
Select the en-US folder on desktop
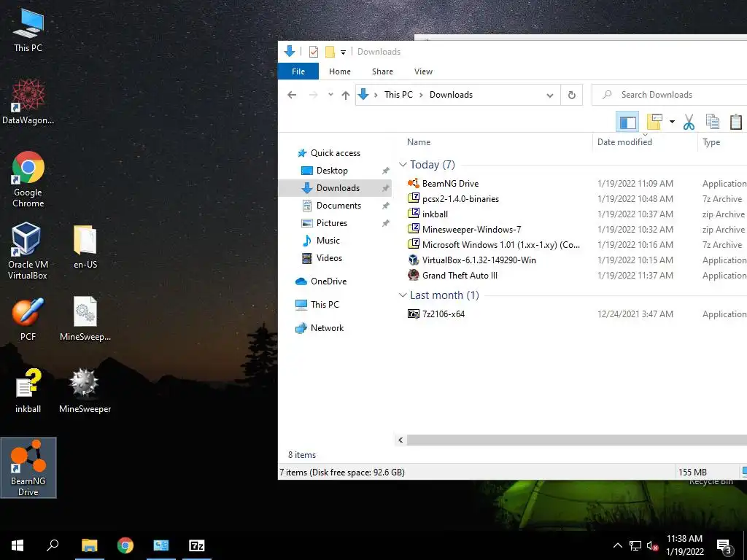click(x=85, y=246)
